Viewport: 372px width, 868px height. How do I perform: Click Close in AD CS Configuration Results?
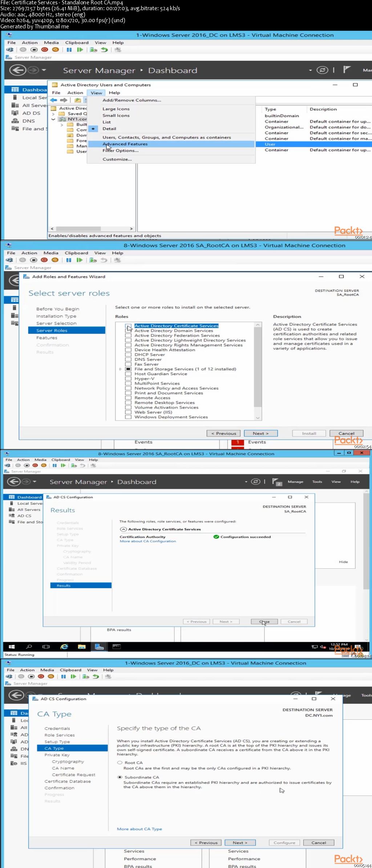(x=264, y=622)
